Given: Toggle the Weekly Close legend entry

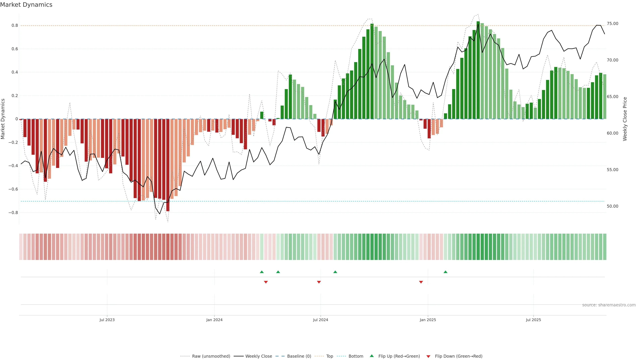Looking at the screenshot, I should [258, 356].
